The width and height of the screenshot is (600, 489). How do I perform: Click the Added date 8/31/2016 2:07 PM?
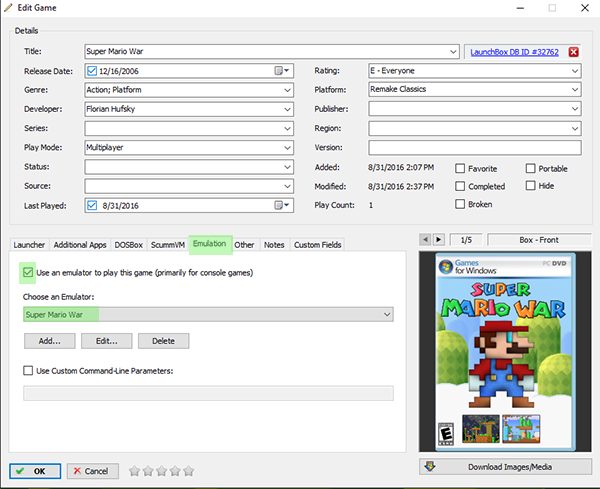pyautogui.click(x=401, y=167)
